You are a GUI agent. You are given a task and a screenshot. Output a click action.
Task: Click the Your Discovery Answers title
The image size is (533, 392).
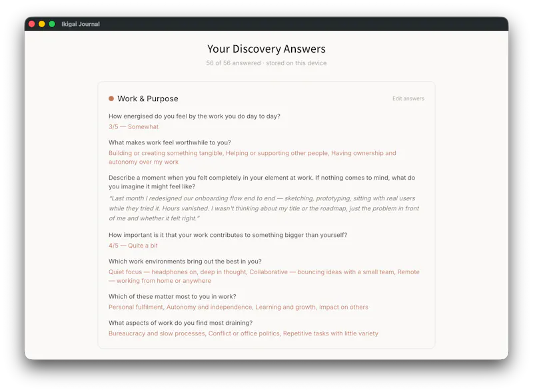pos(266,49)
